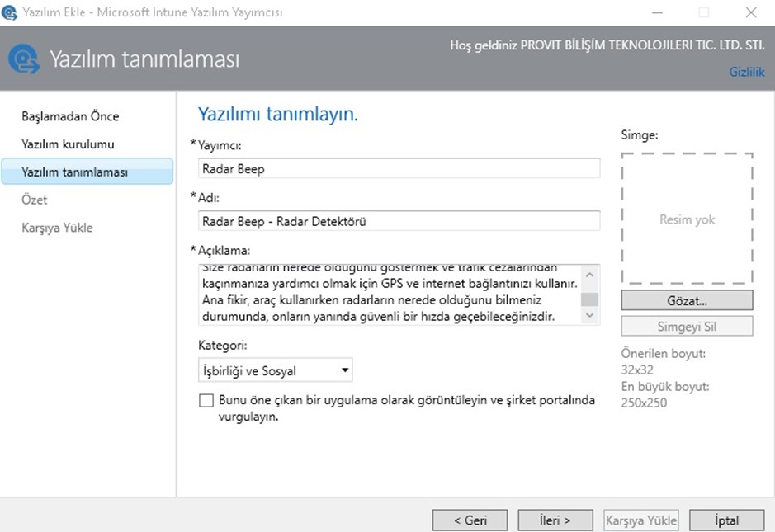Click the description scrollbar thumb
The height and width of the screenshot is (532, 775).
(589, 299)
